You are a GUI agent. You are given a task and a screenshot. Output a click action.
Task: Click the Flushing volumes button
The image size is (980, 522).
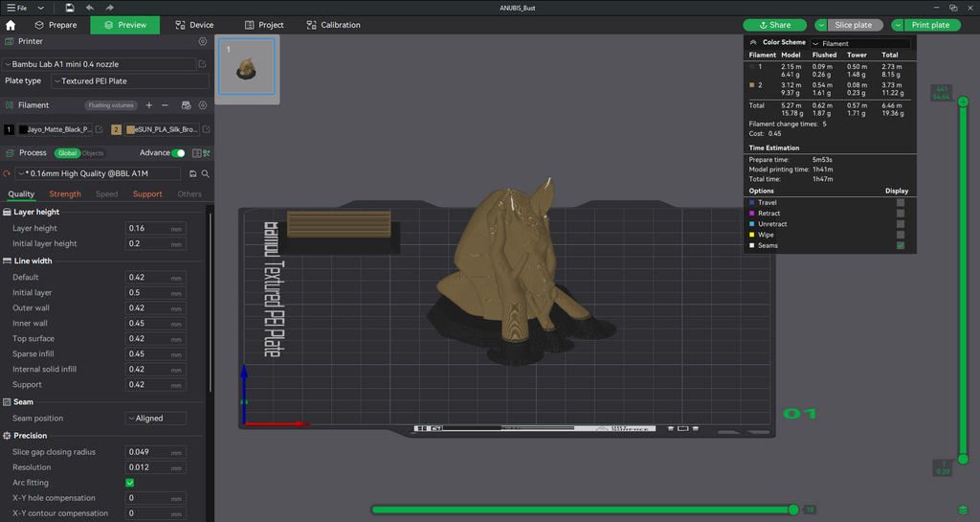[111, 105]
